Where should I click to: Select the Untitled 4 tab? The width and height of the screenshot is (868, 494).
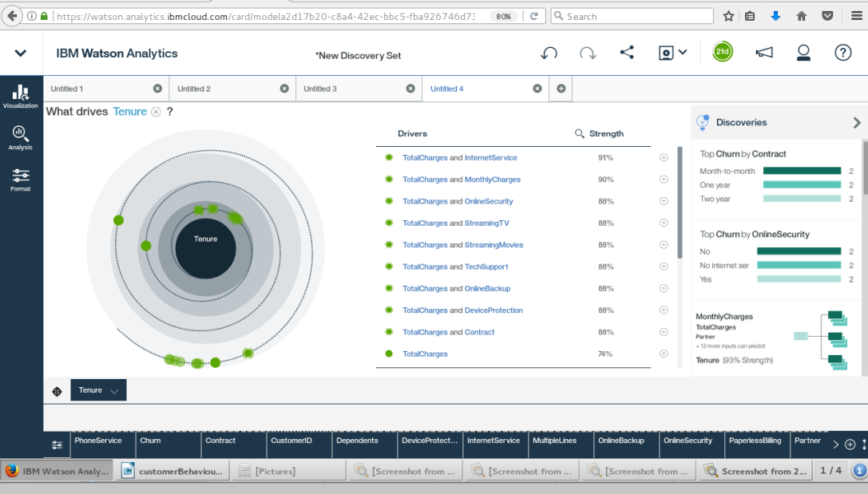pos(446,89)
